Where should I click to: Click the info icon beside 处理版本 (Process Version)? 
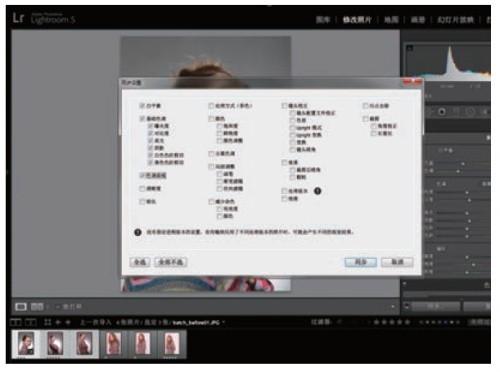pyautogui.click(x=318, y=191)
